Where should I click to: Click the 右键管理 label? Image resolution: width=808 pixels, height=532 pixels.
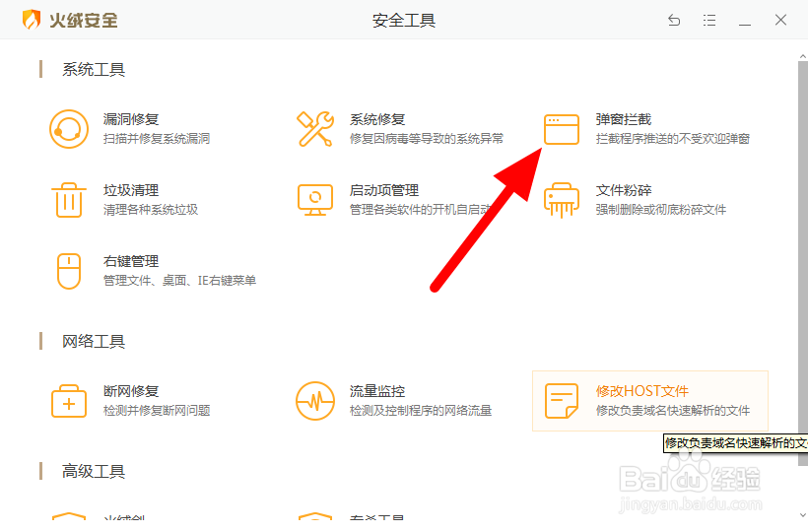pyautogui.click(x=131, y=262)
